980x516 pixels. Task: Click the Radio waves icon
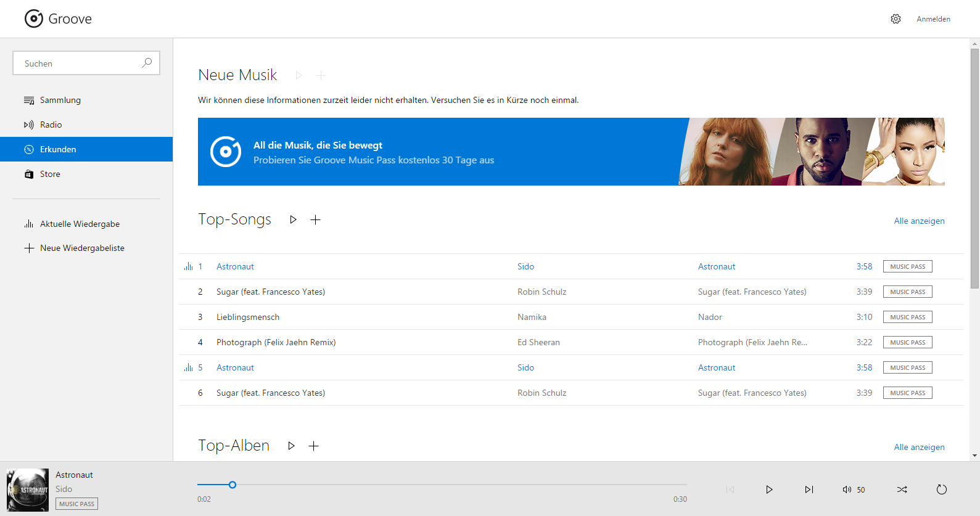(29, 125)
